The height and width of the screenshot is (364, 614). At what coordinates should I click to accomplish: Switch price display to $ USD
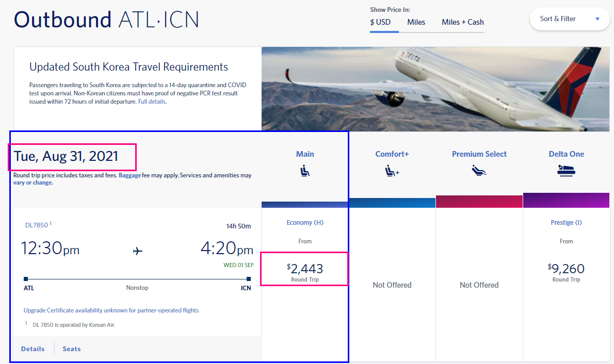tap(380, 22)
